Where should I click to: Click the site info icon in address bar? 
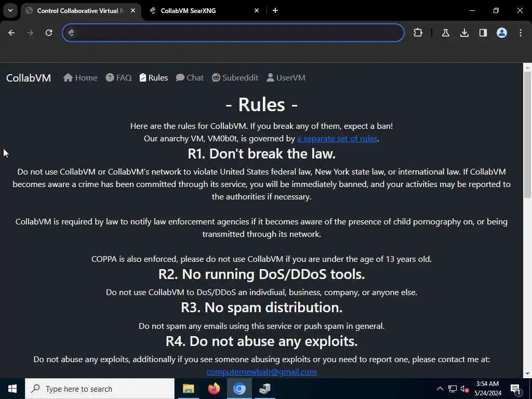(71, 33)
